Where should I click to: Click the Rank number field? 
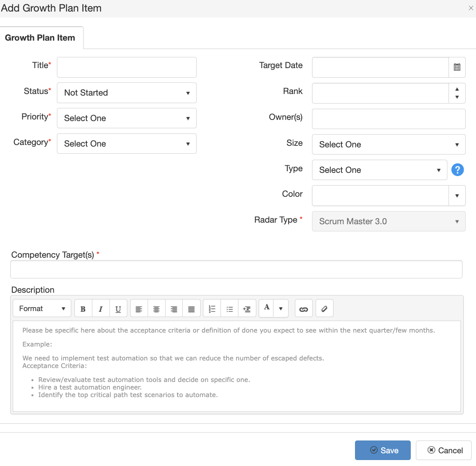380,93
